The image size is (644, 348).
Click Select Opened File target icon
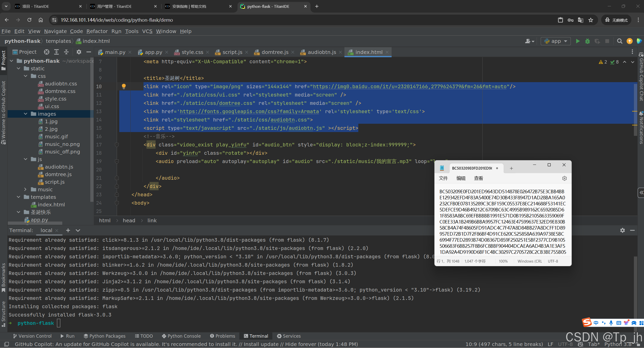tap(47, 52)
